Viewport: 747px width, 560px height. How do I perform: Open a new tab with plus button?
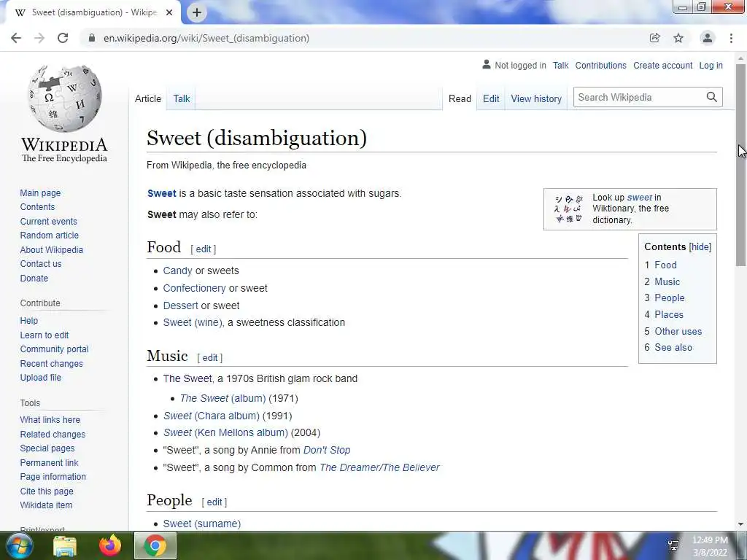coord(197,12)
